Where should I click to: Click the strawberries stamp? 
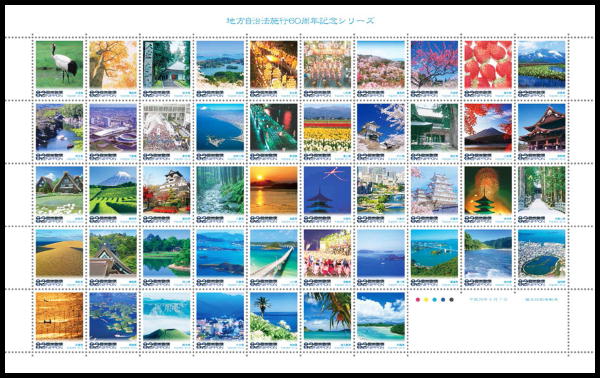[488, 68]
